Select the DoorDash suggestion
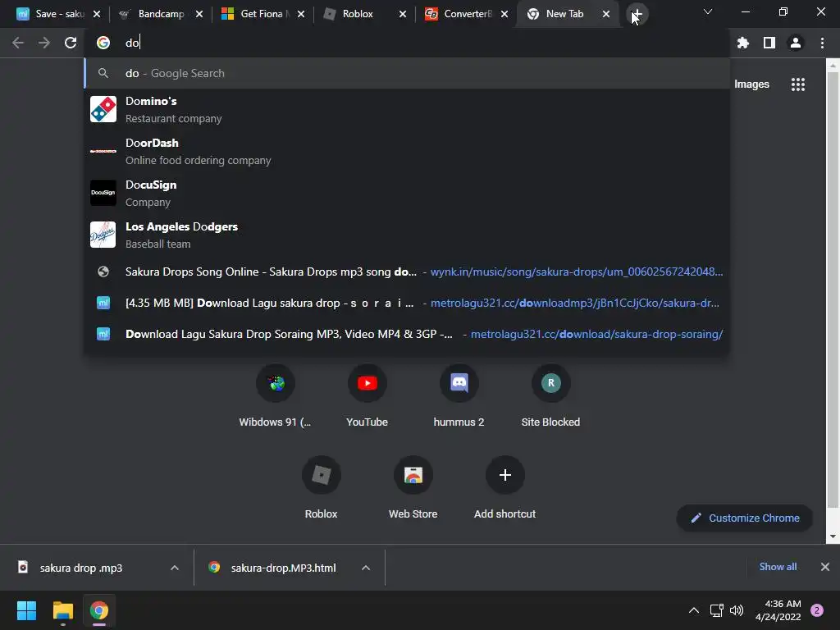The width and height of the screenshot is (840, 630). (407, 151)
